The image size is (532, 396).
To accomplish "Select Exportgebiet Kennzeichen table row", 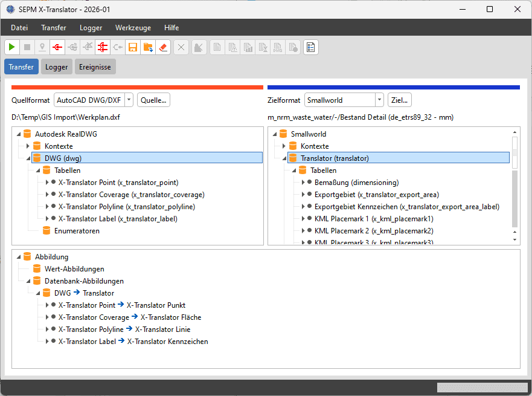I will point(407,207).
